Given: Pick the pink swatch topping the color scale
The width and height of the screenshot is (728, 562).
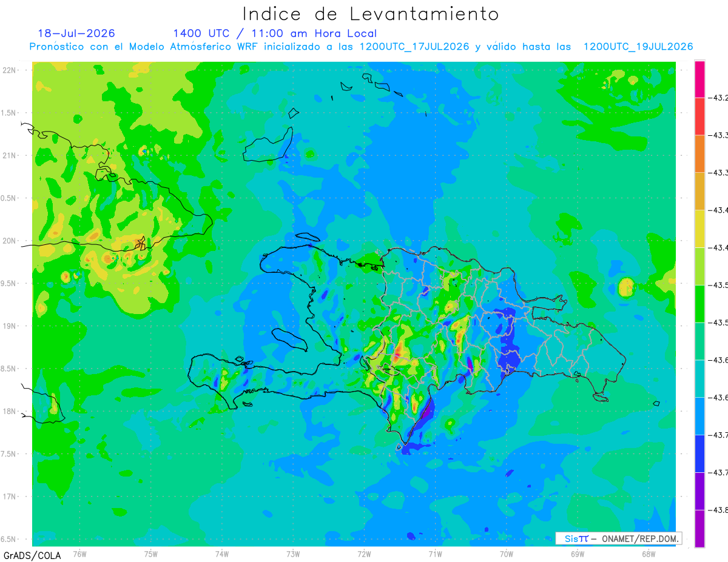Looking at the screenshot, I should pyautogui.click(x=699, y=79).
